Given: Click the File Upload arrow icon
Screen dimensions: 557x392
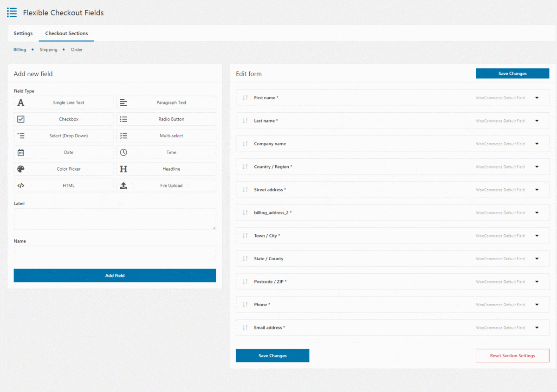Looking at the screenshot, I should [123, 186].
